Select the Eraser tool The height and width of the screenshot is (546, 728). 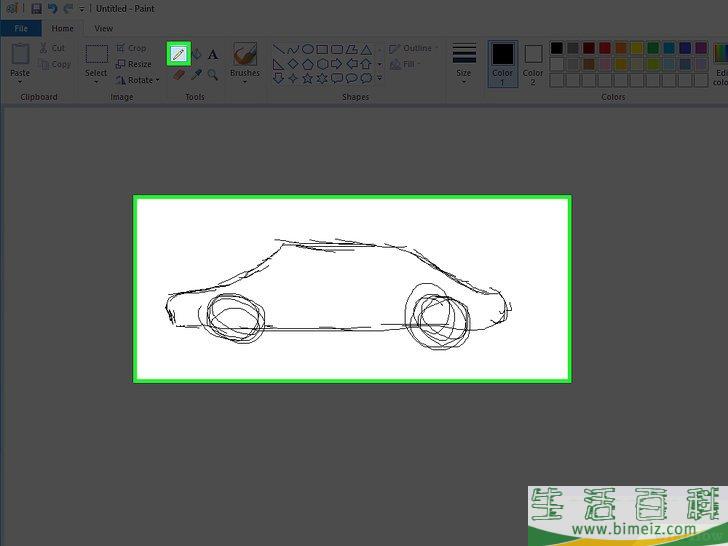(179, 74)
